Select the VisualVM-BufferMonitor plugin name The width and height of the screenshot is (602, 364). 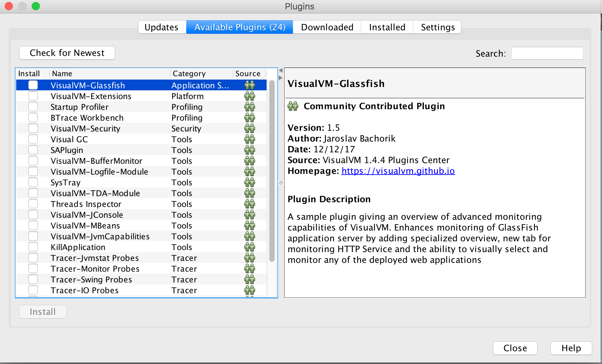pos(97,161)
